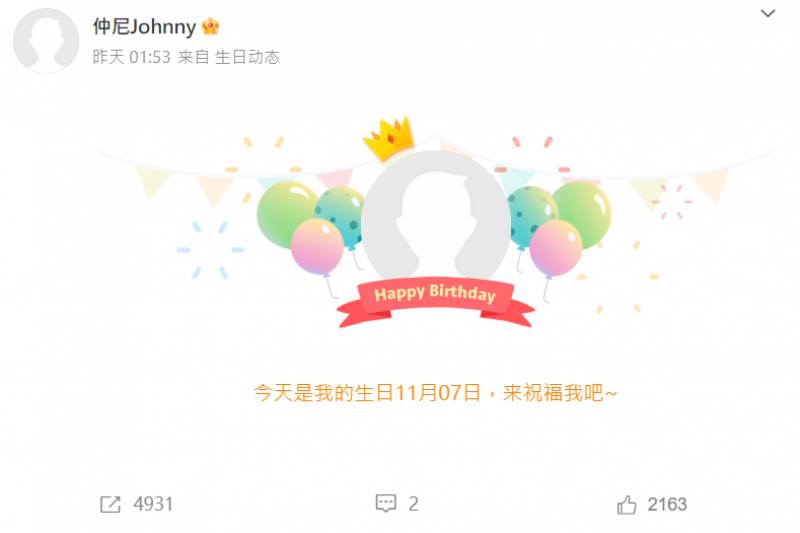Open the 生日动态 source link
Image resolution: width=800 pixels, height=533 pixels.
tap(247, 57)
